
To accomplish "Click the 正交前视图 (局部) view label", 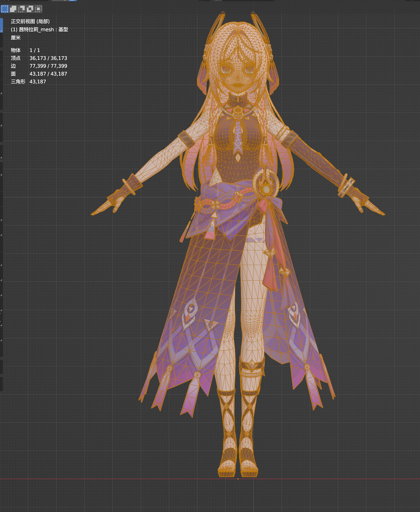I will (30, 21).
